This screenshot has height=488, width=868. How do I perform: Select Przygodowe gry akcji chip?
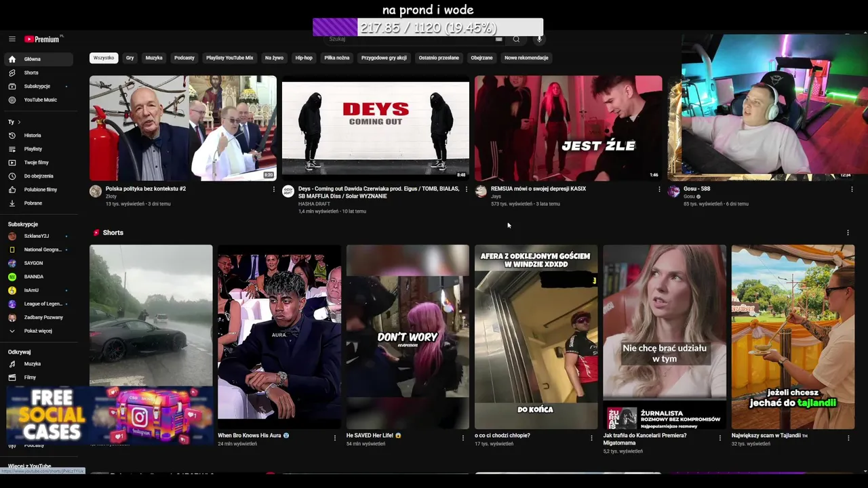coord(384,58)
